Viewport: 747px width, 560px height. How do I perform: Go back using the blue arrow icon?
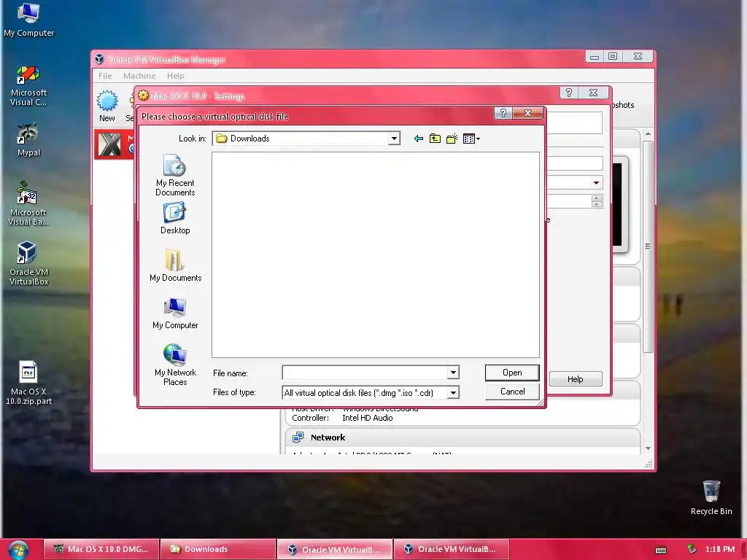[x=418, y=139]
